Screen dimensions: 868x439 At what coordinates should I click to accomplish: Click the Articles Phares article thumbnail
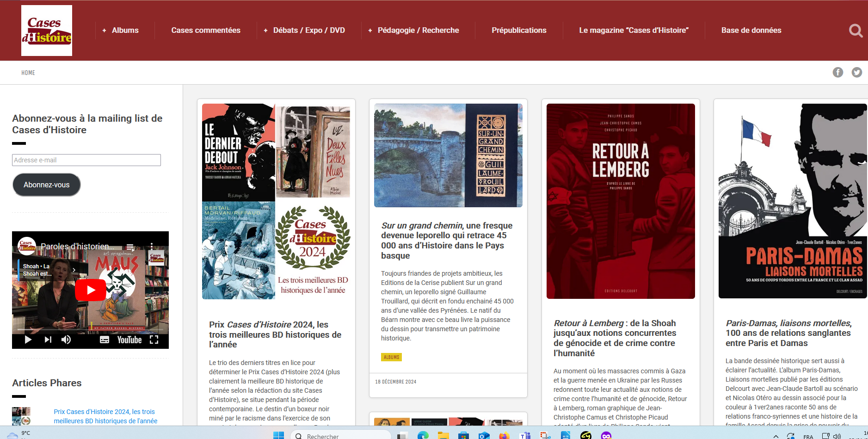pos(21,416)
